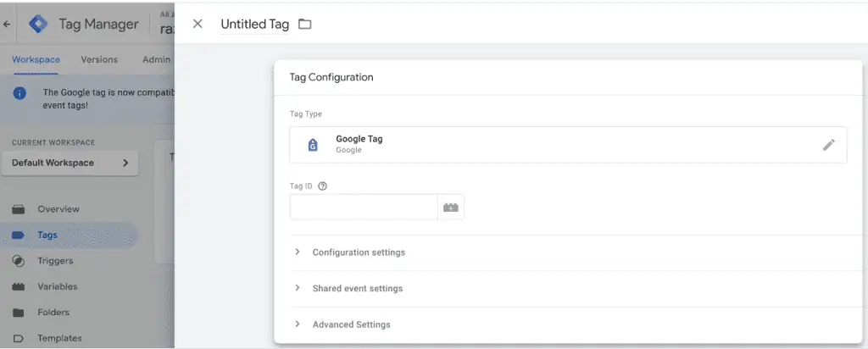Switch to the Admin tab

coord(157,60)
